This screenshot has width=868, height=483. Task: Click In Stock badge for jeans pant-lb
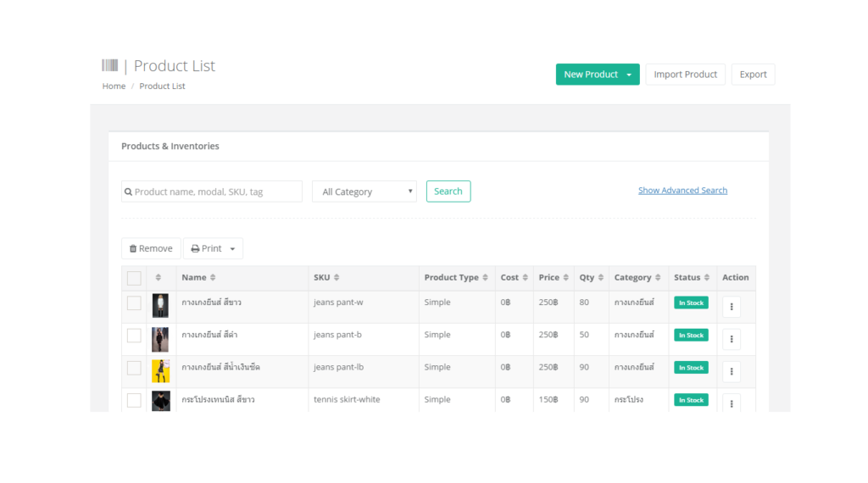(x=691, y=368)
